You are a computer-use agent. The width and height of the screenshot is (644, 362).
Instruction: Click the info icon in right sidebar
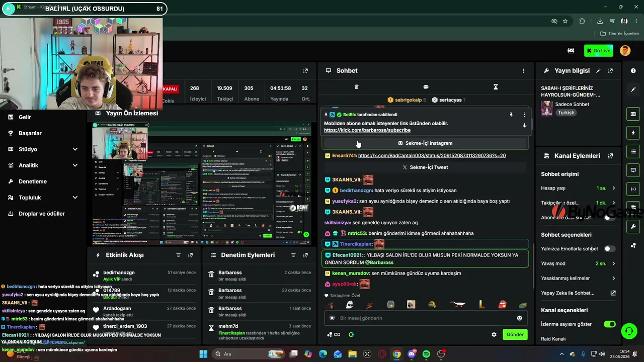click(633, 71)
